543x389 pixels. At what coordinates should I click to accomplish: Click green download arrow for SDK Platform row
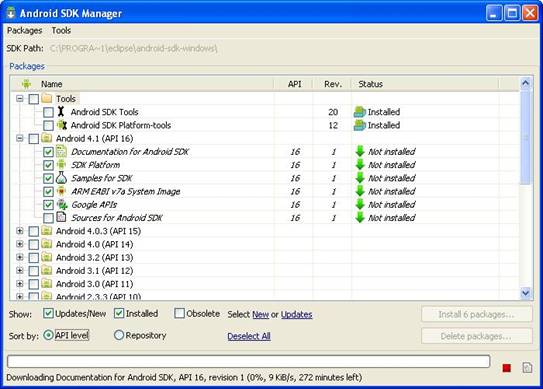click(x=360, y=165)
